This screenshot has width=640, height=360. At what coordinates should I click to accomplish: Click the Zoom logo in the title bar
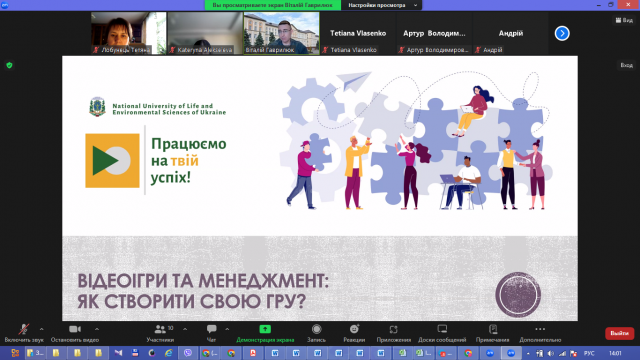tap(5, 5)
